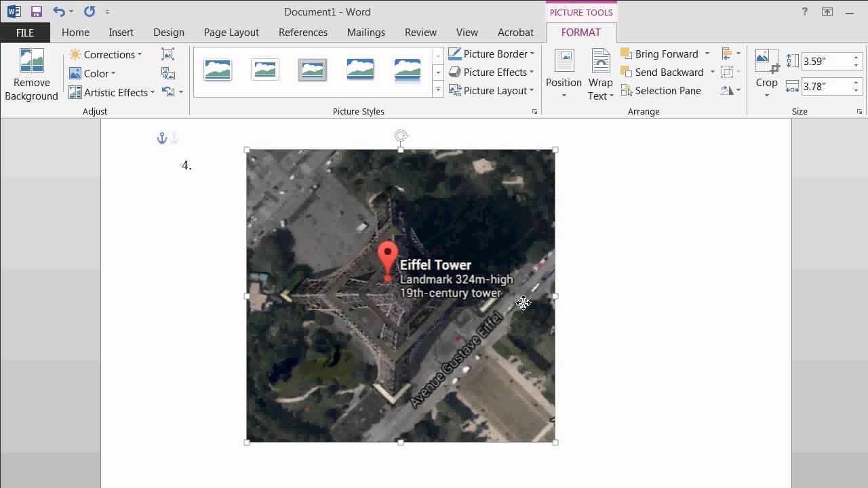Open Customize Quick Access Toolbar dropdown
This screenshot has width=868, height=488.
[x=107, y=12]
